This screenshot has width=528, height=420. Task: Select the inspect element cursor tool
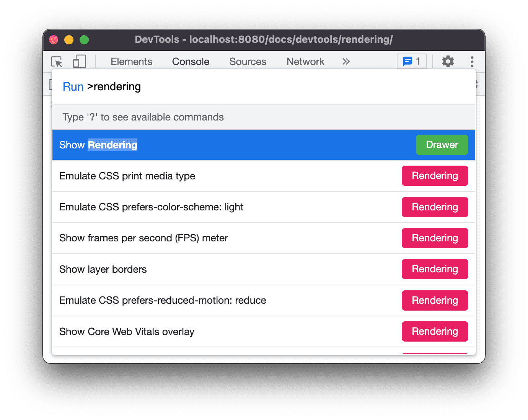click(x=56, y=61)
